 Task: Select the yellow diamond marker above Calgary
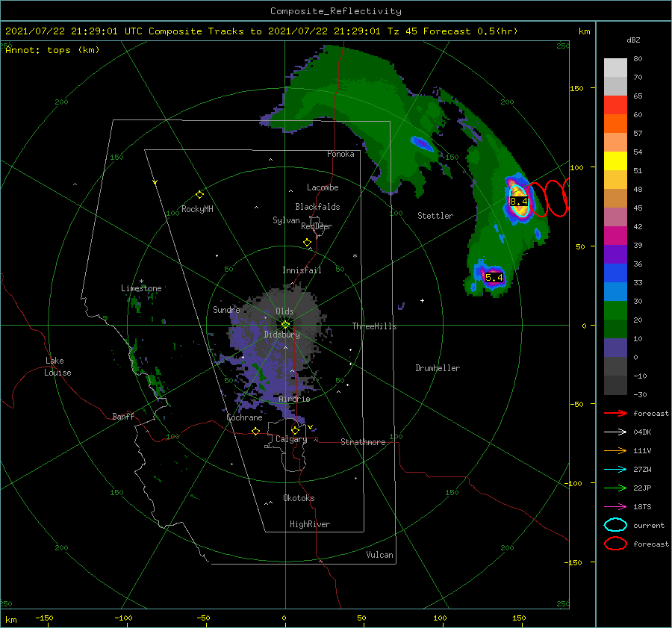pos(295,430)
